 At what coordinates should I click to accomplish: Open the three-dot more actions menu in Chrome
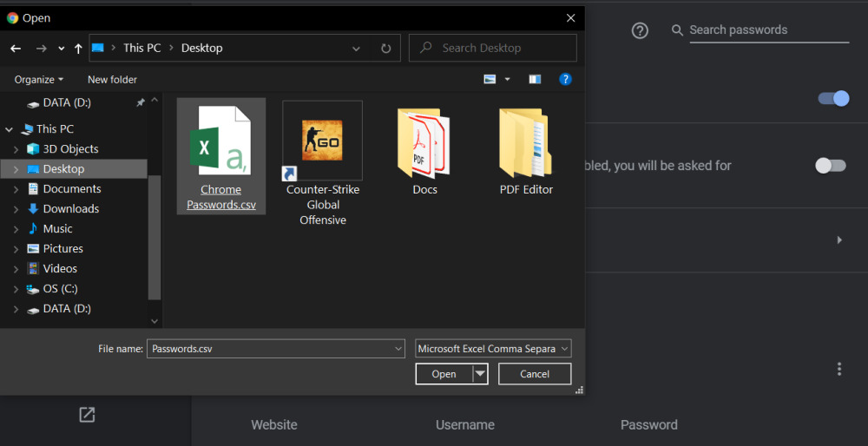point(839,369)
